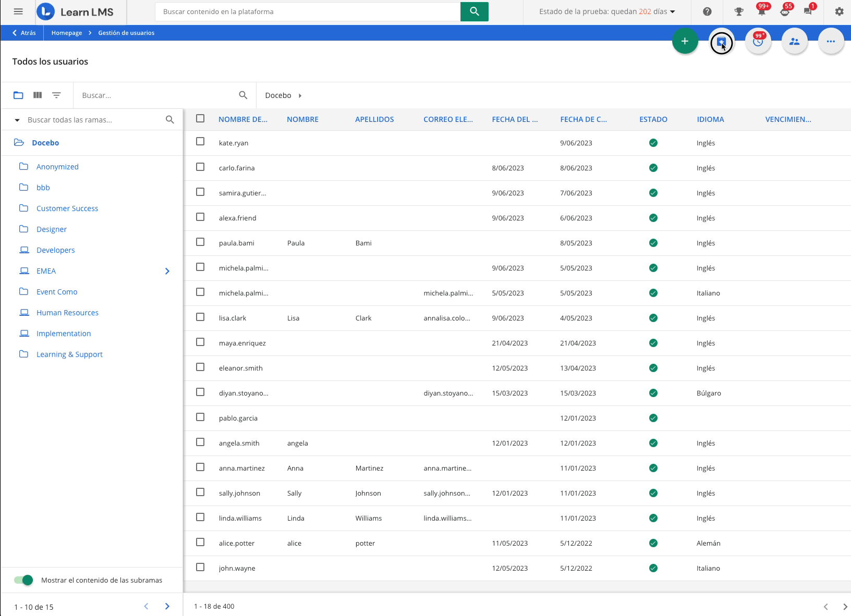Check the carlo.farina row checkbox
The width and height of the screenshot is (851, 616).
[200, 167]
